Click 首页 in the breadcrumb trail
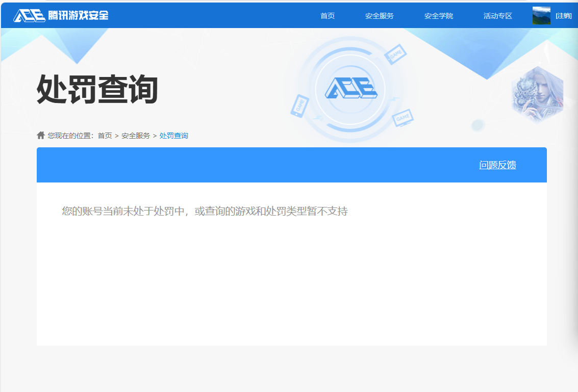The image size is (578, 392). [x=105, y=135]
